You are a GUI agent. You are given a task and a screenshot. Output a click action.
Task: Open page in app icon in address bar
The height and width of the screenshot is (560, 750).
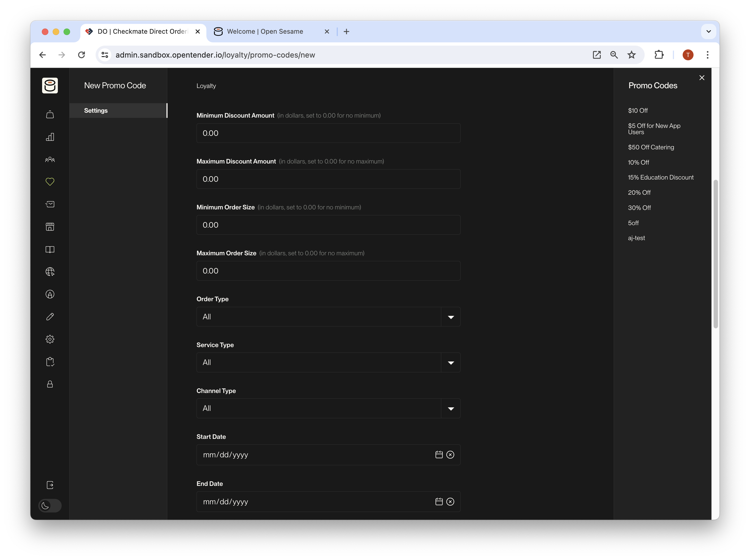tap(597, 55)
